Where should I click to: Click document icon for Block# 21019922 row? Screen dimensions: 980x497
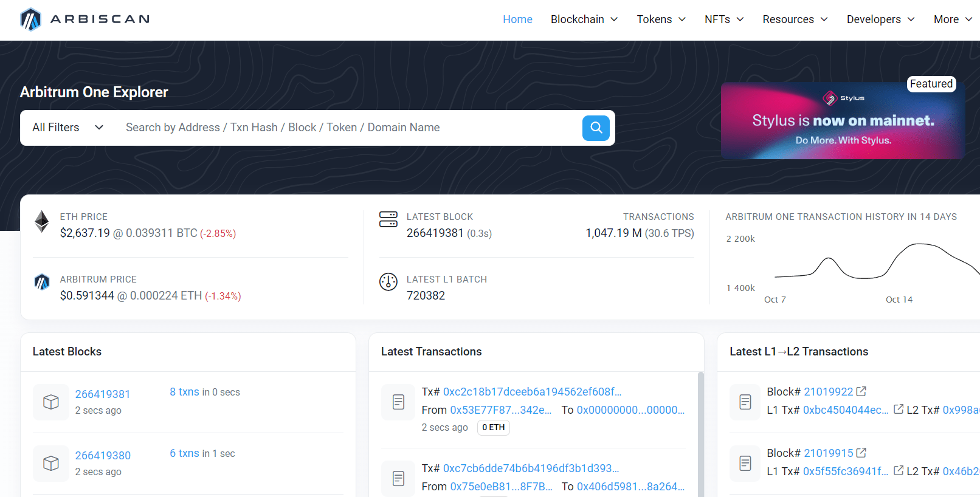745,402
